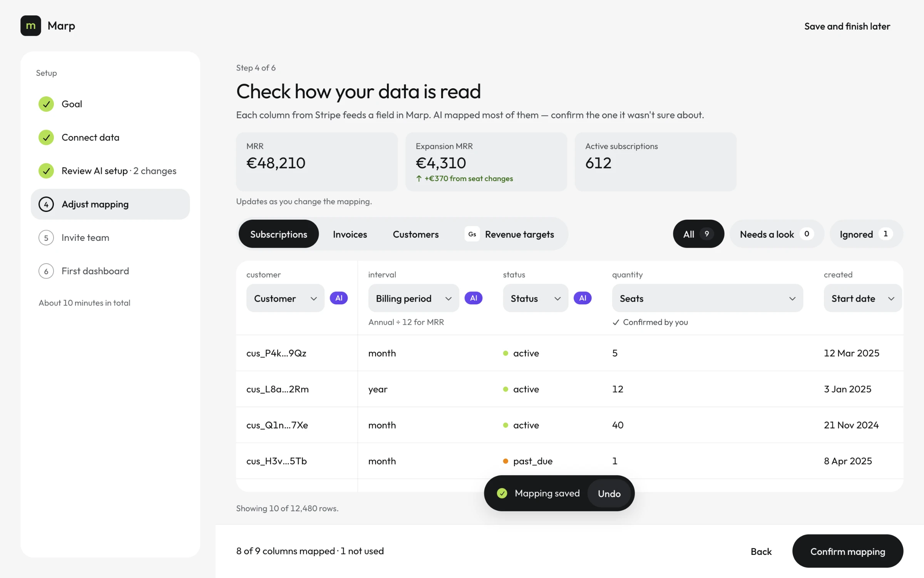This screenshot has height=578, width=924.
Task: Click the Goal step green checkmark
Action: (46, 104)
